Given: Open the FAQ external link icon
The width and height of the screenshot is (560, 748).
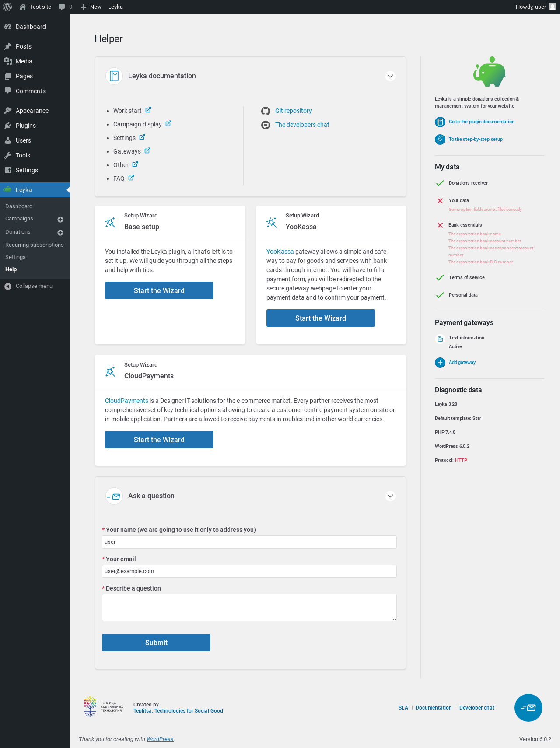Looking at the screenshot, I should tap(131, 178).
